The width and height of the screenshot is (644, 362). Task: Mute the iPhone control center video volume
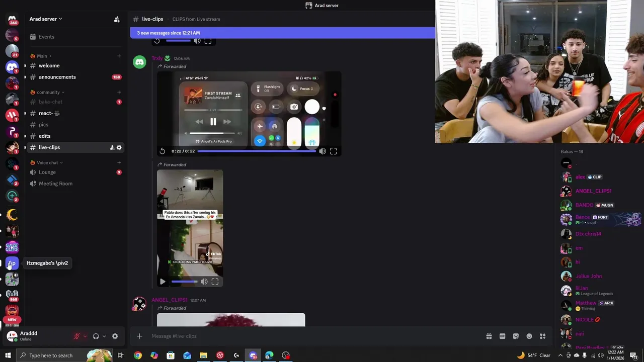click(x=323, y=151)
